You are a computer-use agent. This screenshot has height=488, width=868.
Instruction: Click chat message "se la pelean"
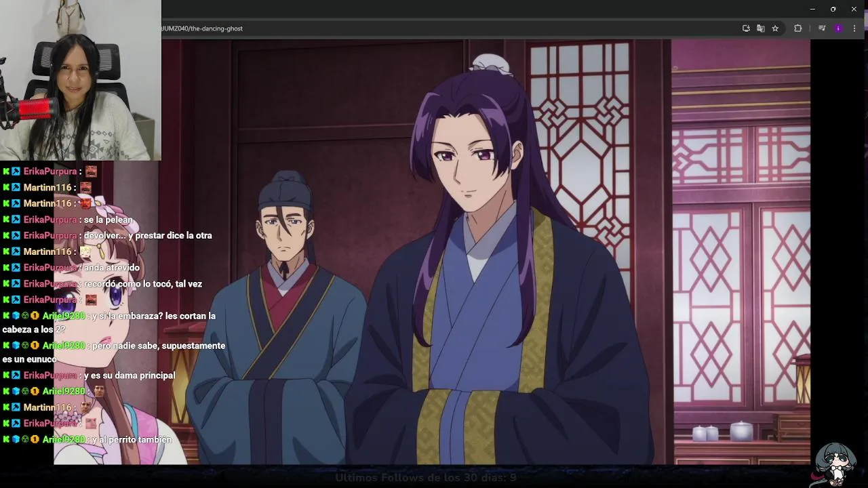click(108, 220)
